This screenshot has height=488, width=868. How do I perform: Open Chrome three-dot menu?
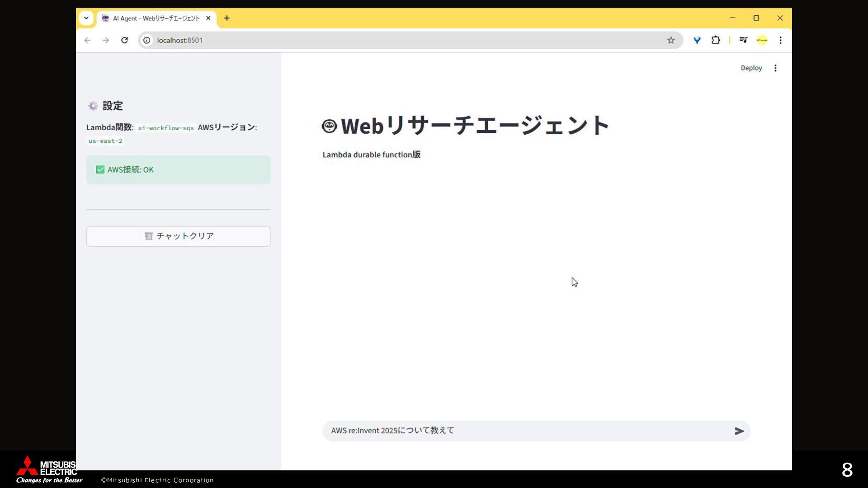[x=780, y=40]
